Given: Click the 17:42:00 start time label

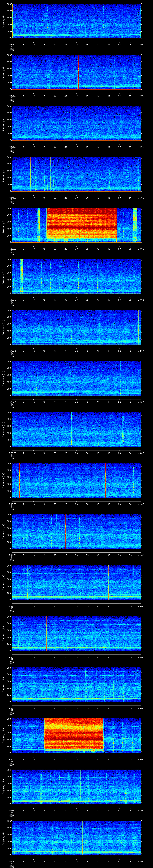Looking at the screenshot, I should (x=12, y=606).
